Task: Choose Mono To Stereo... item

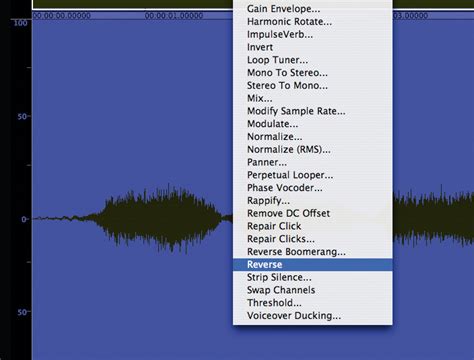Action: coord(312,73)
